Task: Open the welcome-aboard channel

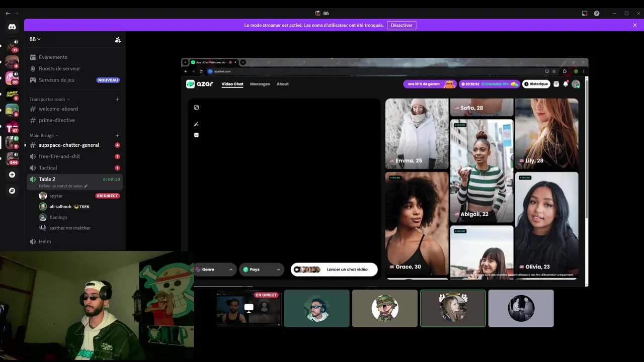Action: pos(75,109)
